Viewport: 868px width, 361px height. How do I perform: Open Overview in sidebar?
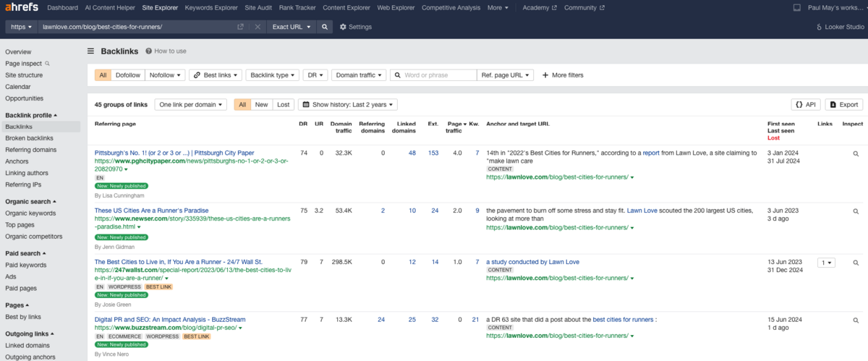pyautogui.click(x=18, y=52)
